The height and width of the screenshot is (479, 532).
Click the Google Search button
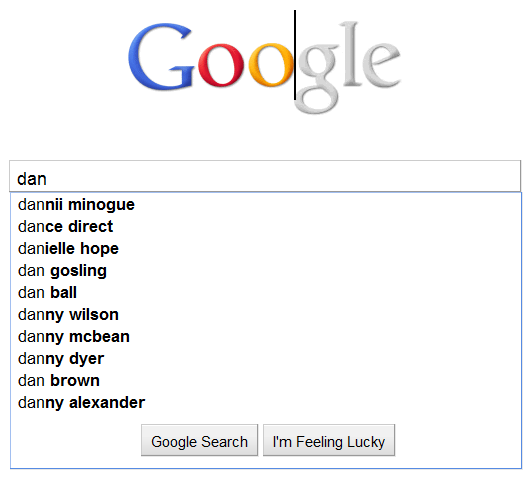coord(200,440)
